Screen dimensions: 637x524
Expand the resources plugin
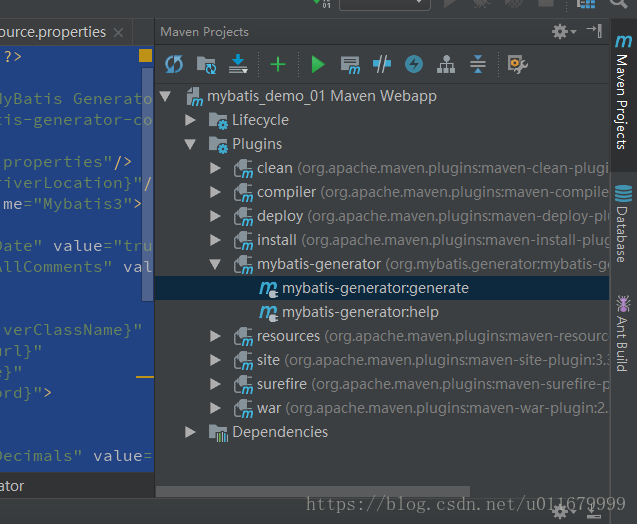click(215, 336)
